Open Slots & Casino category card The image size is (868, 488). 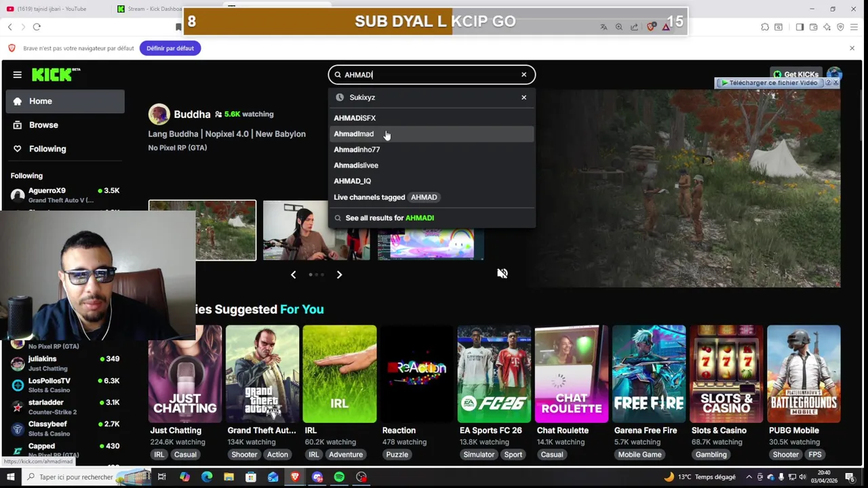[x=726, y=374]
